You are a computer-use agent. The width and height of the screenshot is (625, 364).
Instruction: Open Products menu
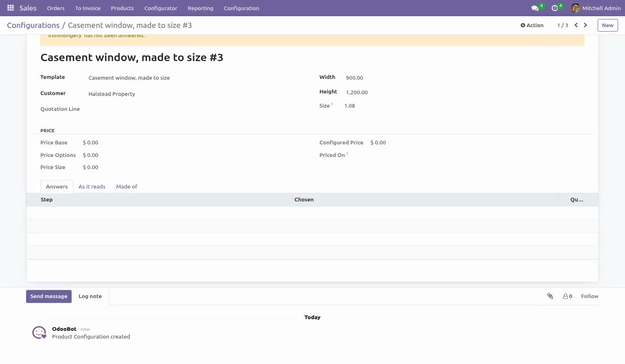coord(122,8)
